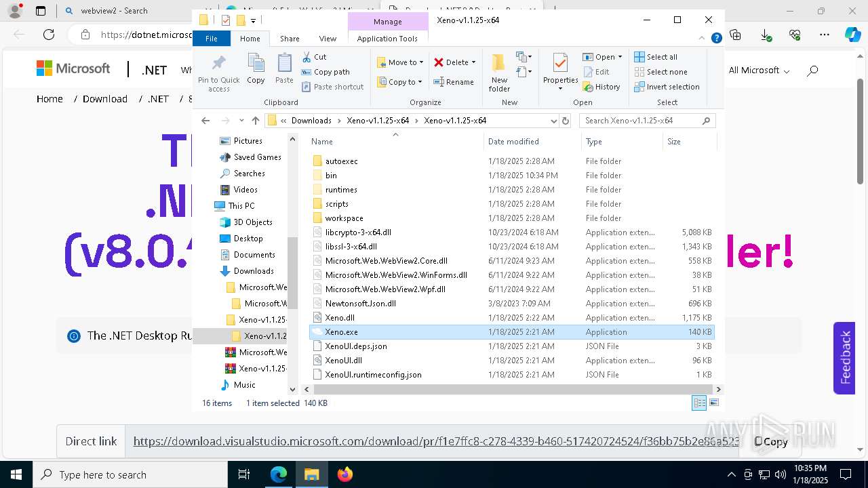Switch to the View ribbon tab
868x488 pixels.
328,39
